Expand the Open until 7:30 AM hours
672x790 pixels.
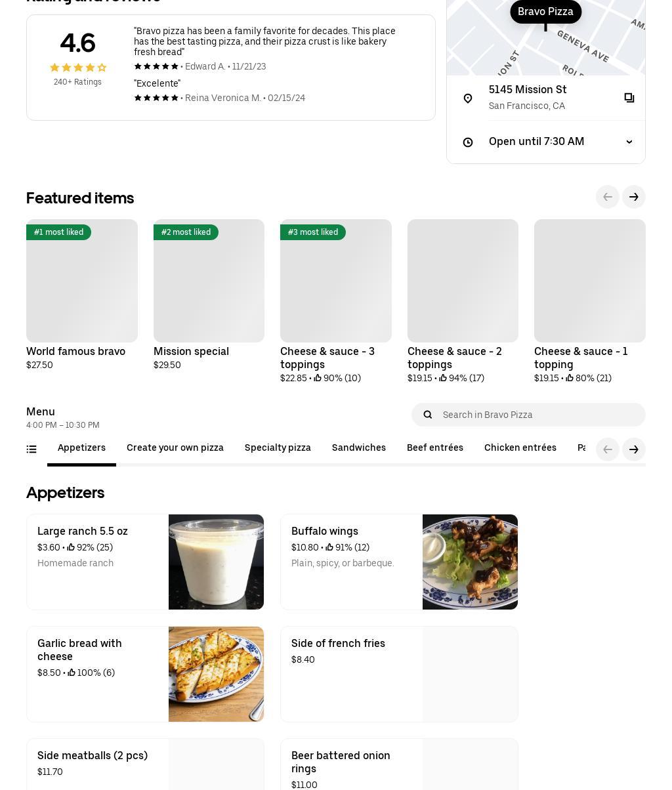point(629,142)
